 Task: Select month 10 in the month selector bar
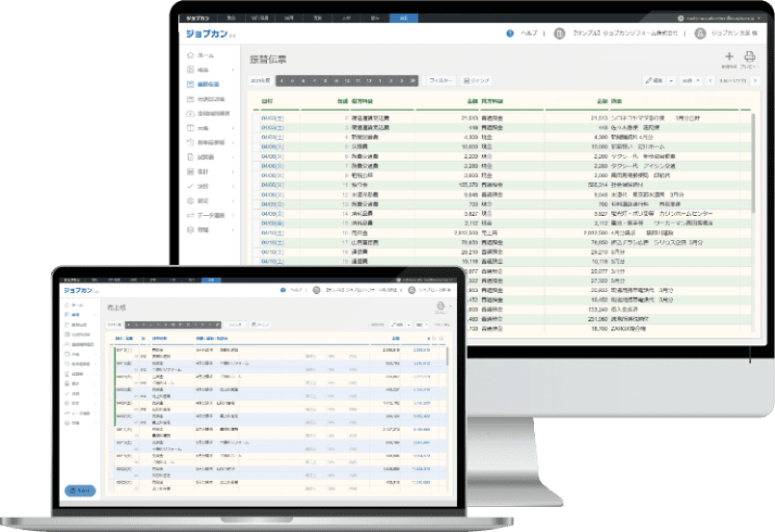[x=346, y=81]
